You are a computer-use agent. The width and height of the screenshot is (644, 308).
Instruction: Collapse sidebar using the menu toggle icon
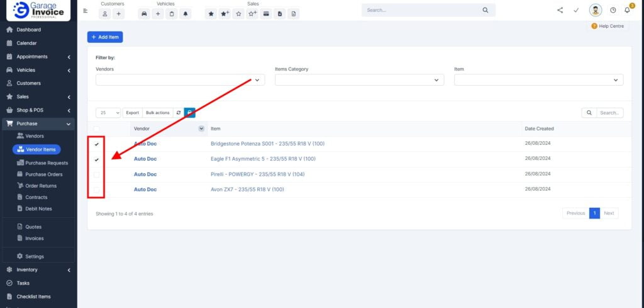click(x=86, y=11)
